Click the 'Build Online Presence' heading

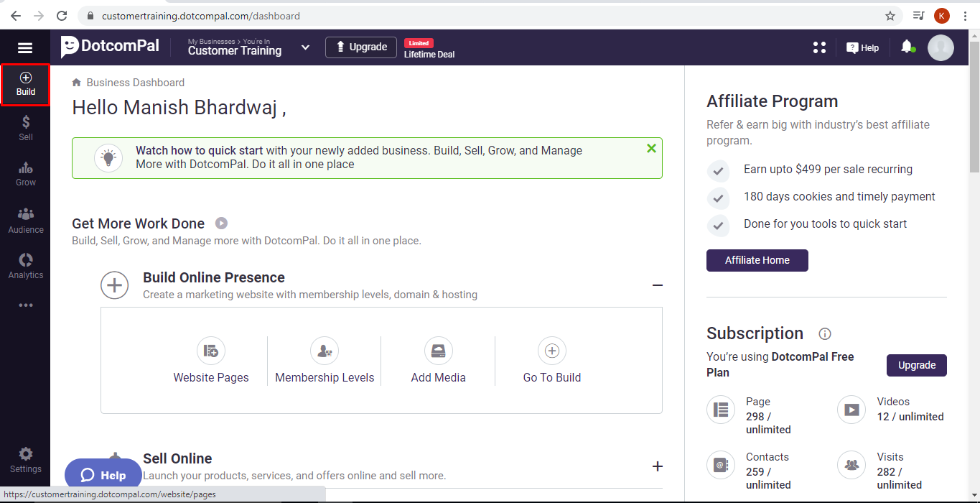(214, 277)
